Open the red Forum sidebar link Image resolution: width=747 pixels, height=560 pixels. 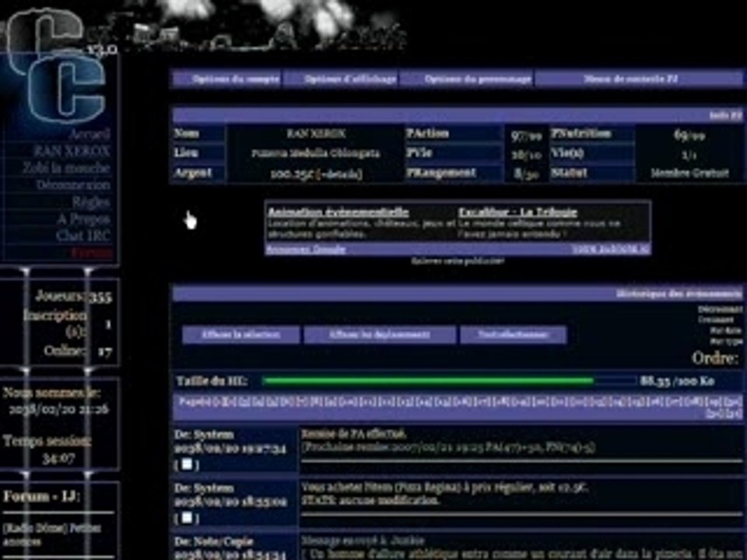[x=92, y=252]
